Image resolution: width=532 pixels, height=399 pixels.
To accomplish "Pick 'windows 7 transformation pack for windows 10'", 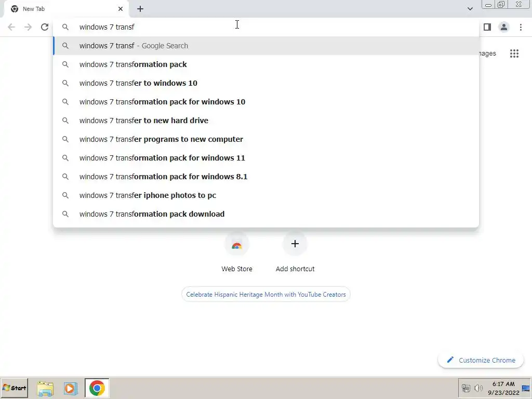I will tap(266, 102).
